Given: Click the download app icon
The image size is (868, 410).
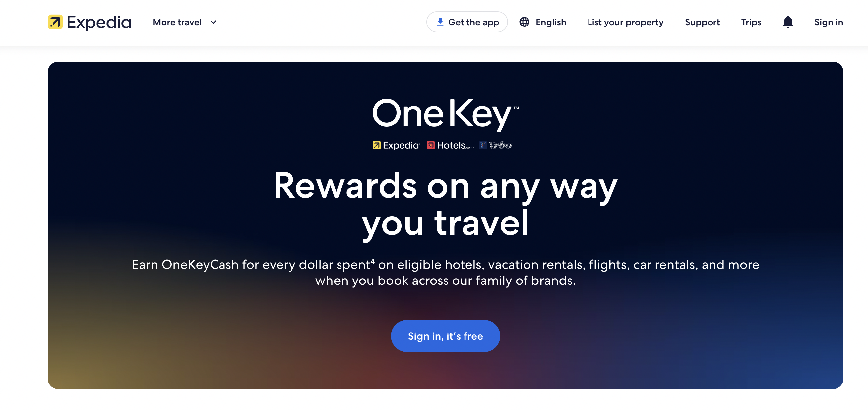Looking at the screenshot, I should point(439,22).
